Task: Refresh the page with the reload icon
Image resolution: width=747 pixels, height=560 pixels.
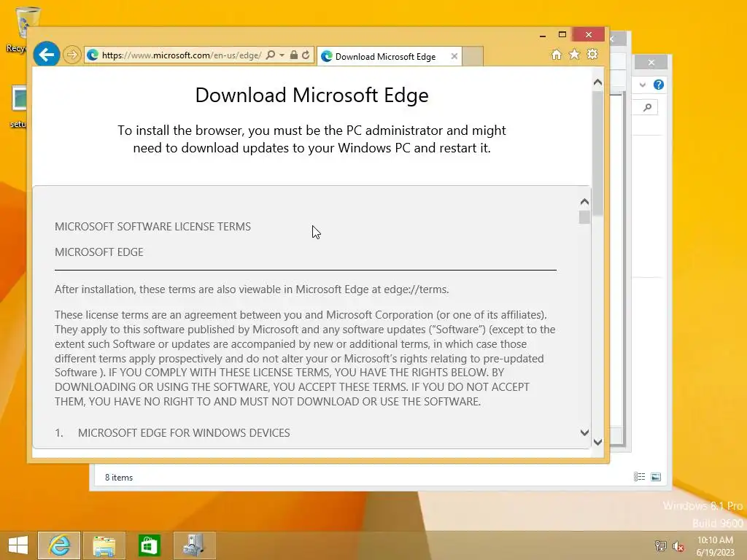Action: click(x=306, y=55)
